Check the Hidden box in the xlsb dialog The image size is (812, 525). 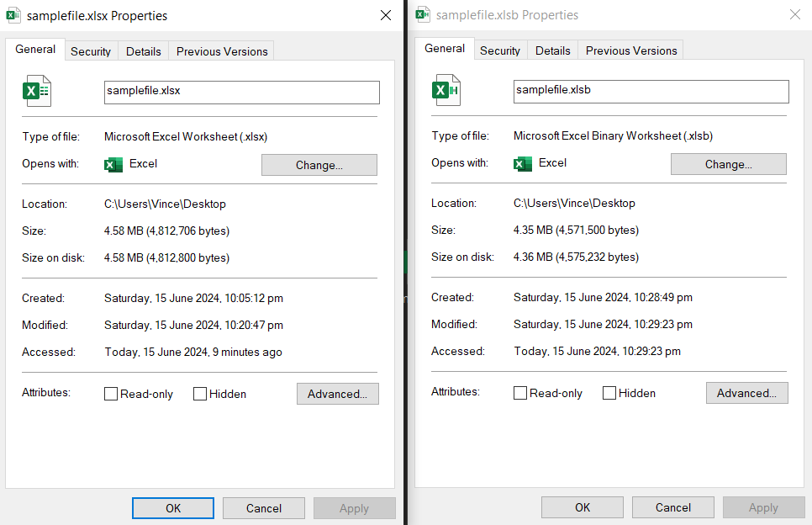pos(609,392)
